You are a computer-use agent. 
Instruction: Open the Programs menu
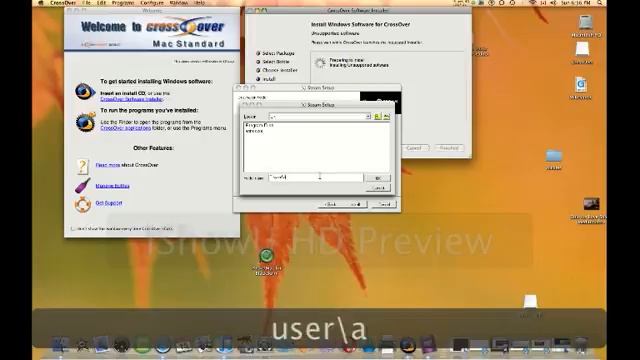coord(122,2)
